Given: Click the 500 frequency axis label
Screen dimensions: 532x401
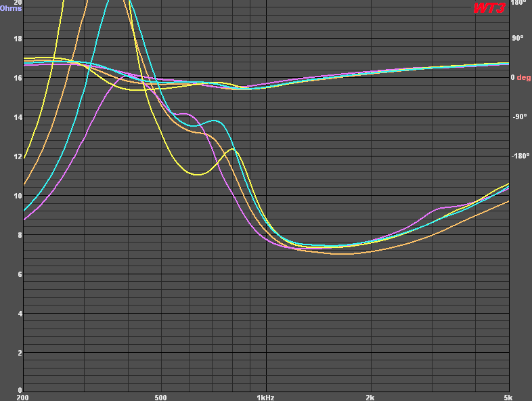Looking at the screenshot, I should [160, 398].
